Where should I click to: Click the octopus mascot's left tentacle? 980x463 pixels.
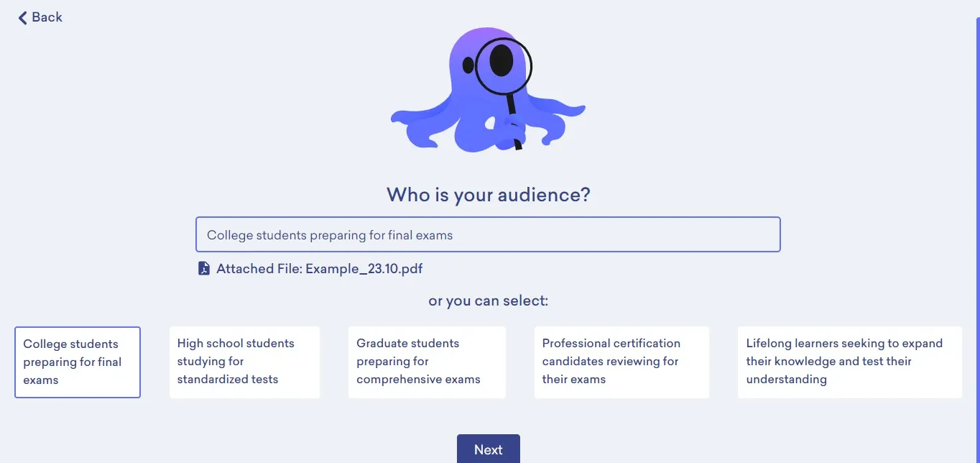point(420,119)
